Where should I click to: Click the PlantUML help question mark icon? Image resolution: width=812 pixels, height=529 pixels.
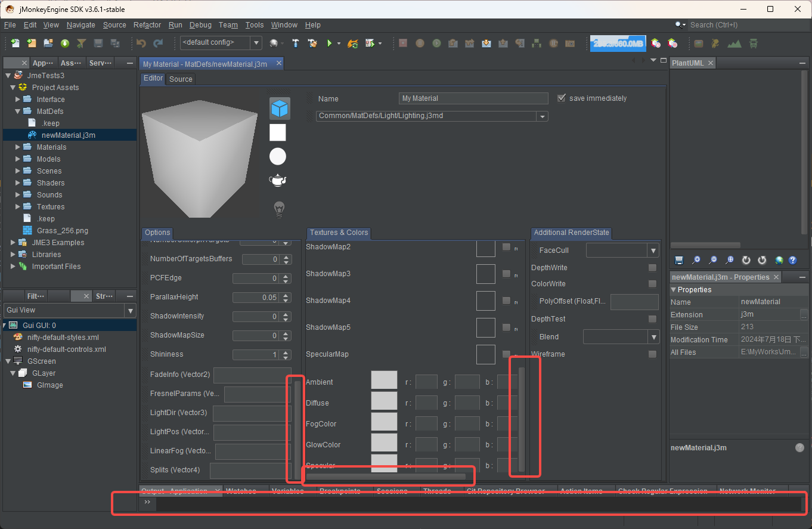[792, 260]
